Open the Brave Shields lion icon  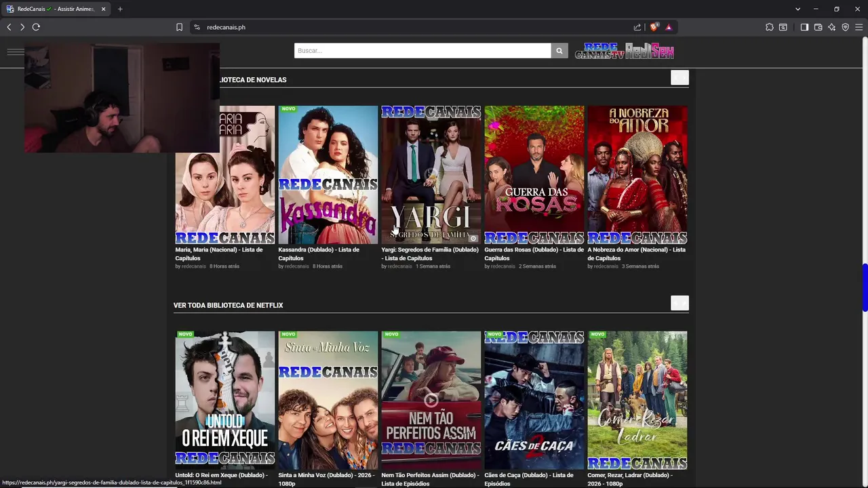[x=654, y=27]
